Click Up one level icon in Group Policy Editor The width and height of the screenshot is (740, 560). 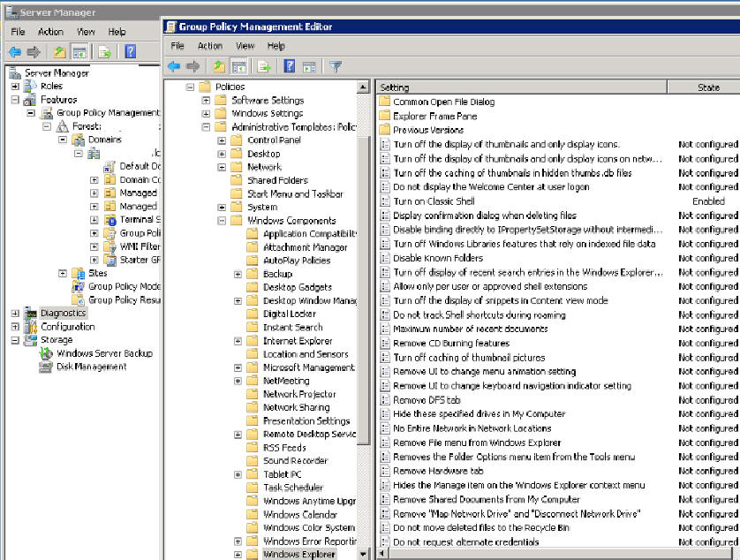pyautogui.click(x=219, y=66)
